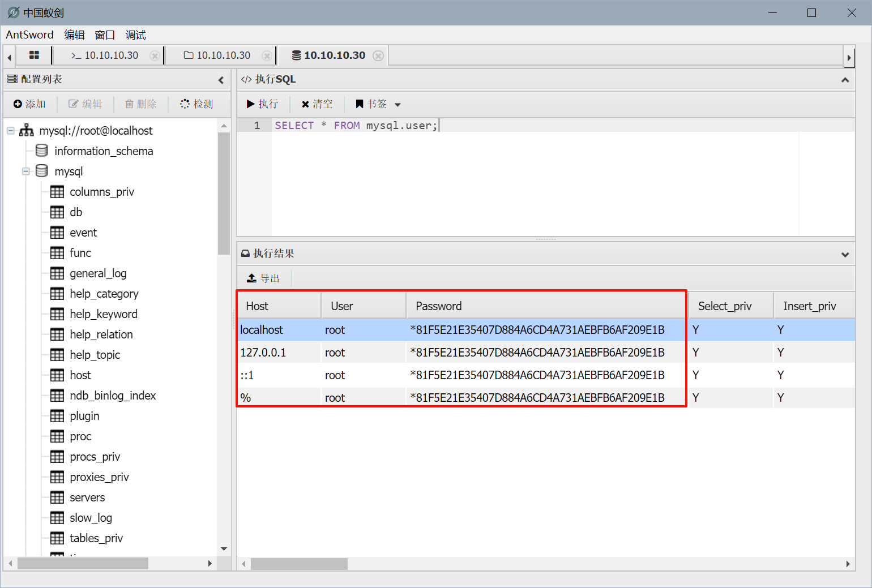Click the Execute (执行) play button
The height and width of the screenshot is (588, 872).
(x=262, y=104)
